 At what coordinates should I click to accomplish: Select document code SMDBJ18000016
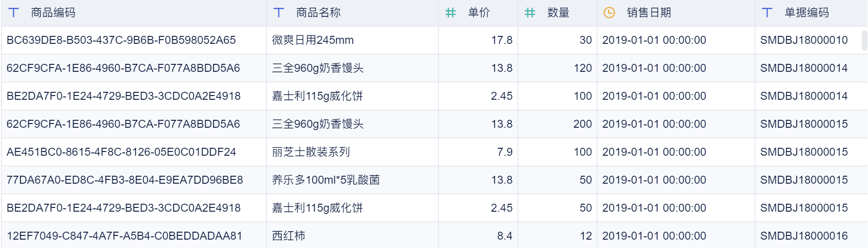pos(804,236)
